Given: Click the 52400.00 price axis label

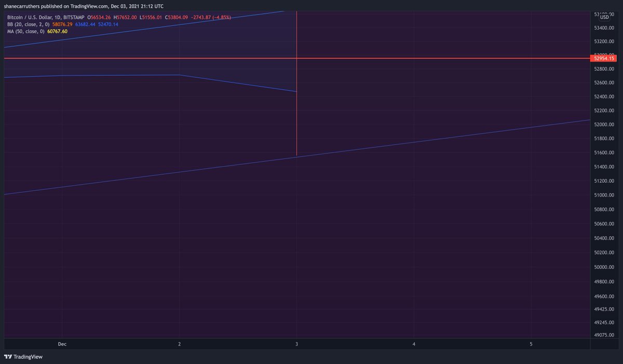Looking at the screenshot, I should pos(604,96).
